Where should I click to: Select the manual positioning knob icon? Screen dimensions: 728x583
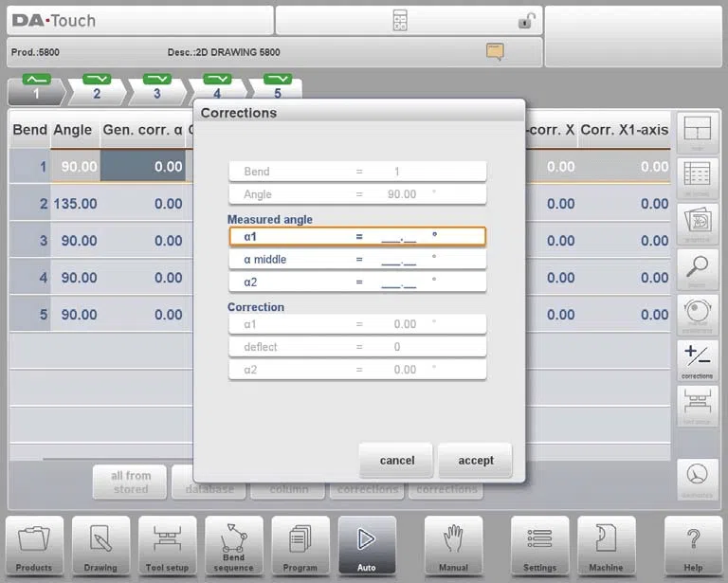click(x=698, y=316)
